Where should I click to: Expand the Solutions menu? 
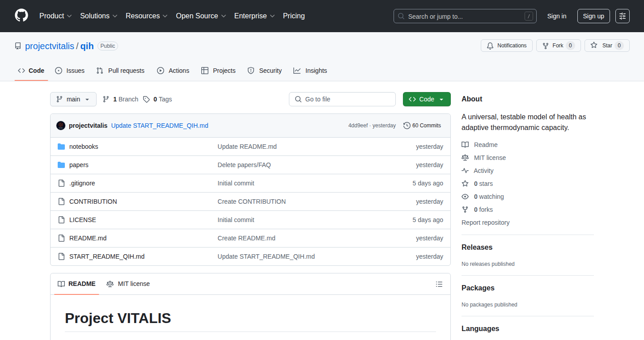(99, 16)
